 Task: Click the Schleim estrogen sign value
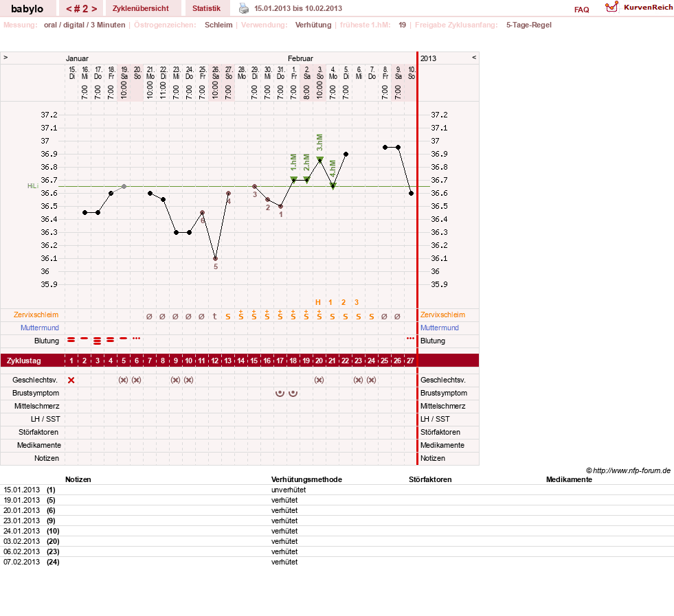coord(218,25)
